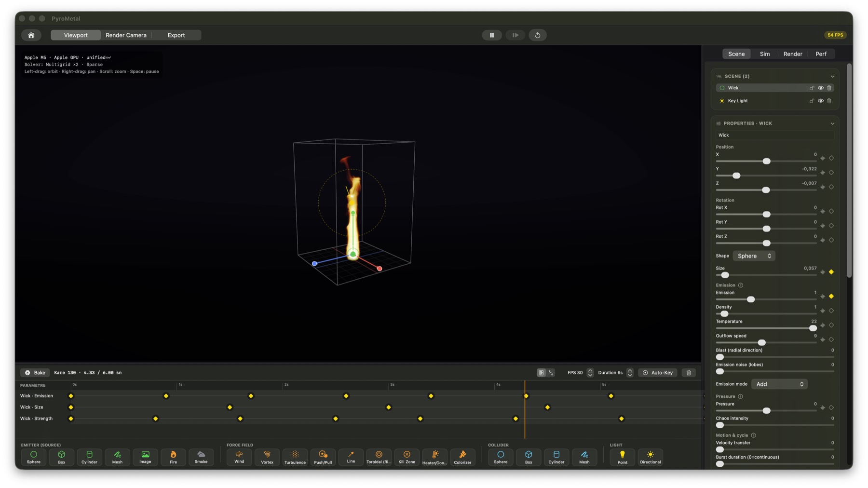868x488 pixels.
Task: Enable Auto-Key recording
Action: pos(657,373)
